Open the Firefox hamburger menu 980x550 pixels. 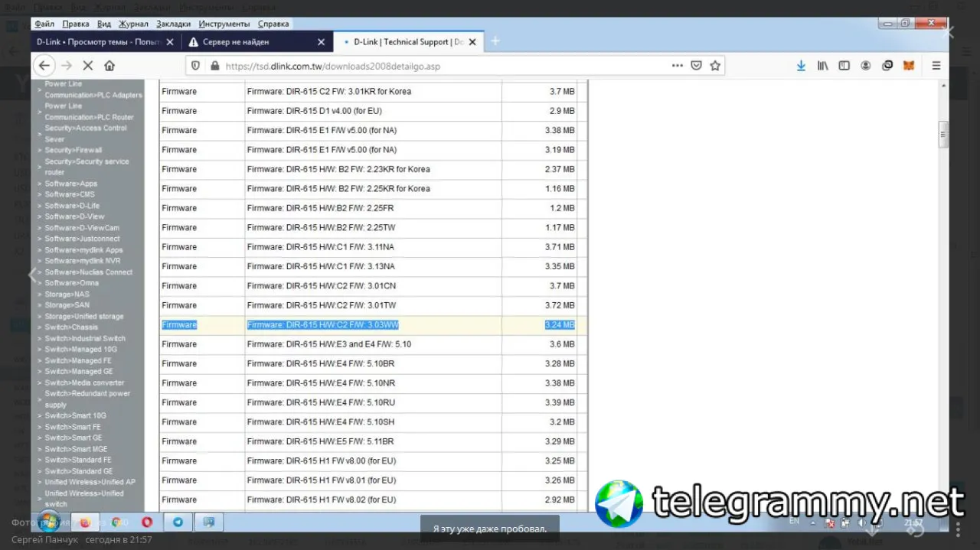click(x=936, y=66)
